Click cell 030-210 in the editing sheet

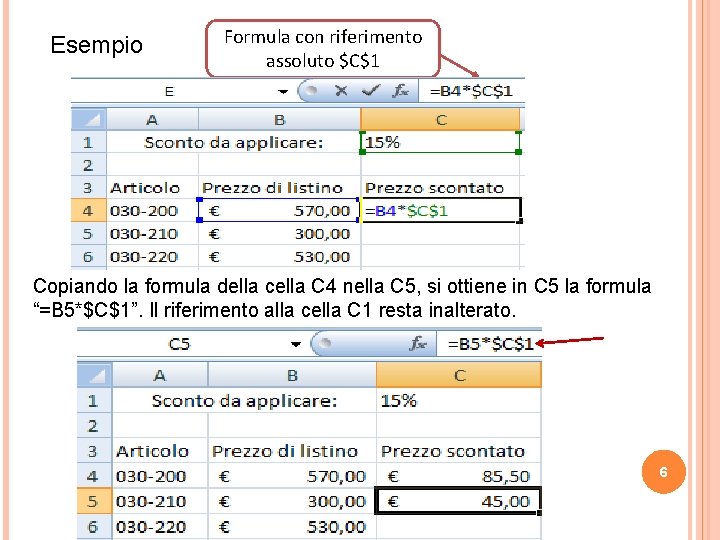[152, 234]
